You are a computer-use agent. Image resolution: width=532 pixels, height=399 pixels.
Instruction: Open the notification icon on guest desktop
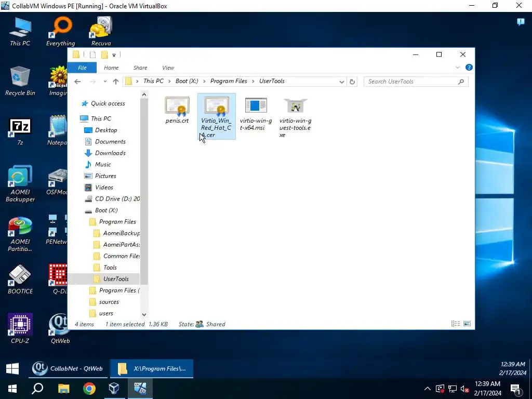click(x=521, y=22)
